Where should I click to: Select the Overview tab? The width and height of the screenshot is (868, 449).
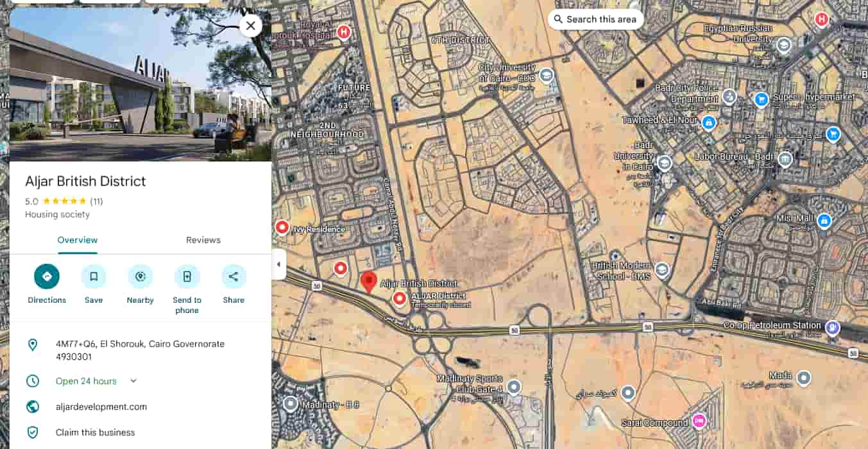coord(77,239)
